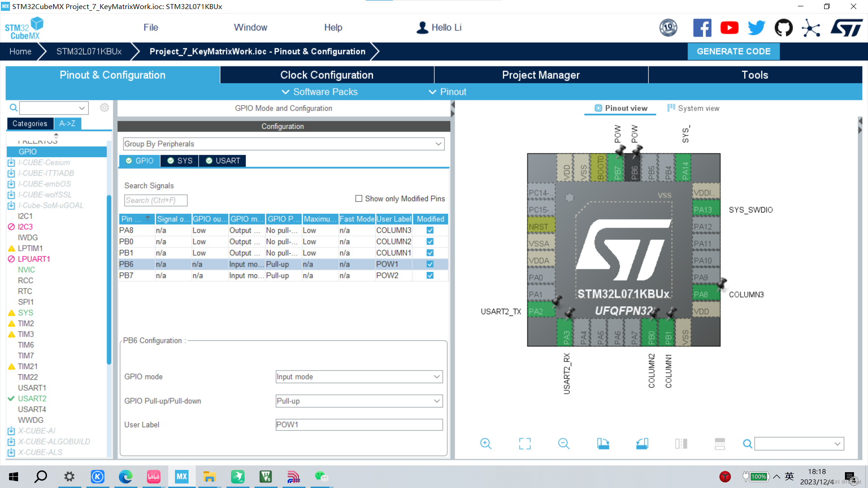
Task: Toggle Show only Modified Pins checkbox
Action: click(x=359, y=198)
